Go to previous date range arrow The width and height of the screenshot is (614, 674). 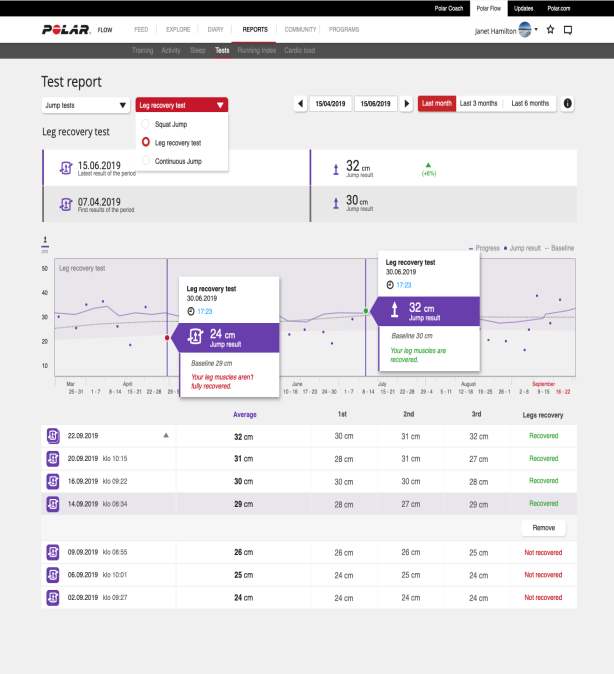[x=300, y=103]
